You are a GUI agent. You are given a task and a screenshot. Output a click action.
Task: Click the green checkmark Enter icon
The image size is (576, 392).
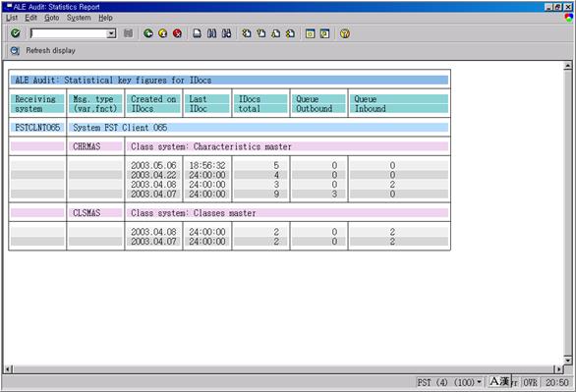[x=16, y=33]
